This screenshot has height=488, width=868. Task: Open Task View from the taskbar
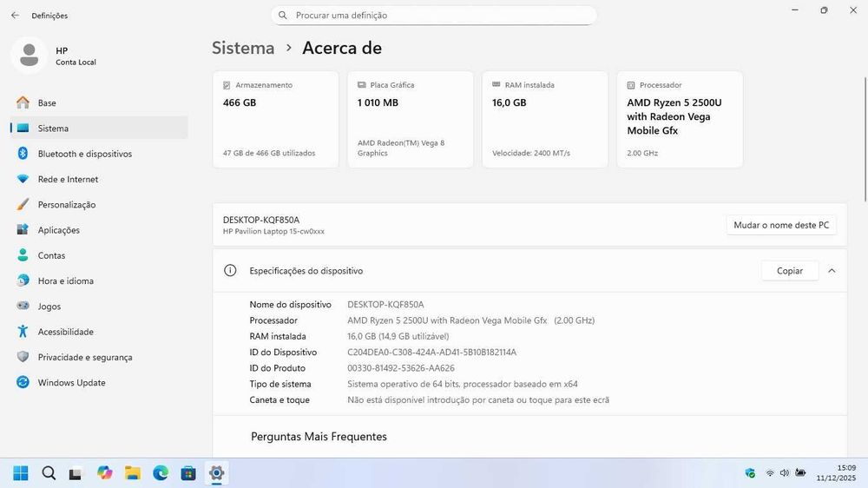pyautogui.click(x=76, y=473)
